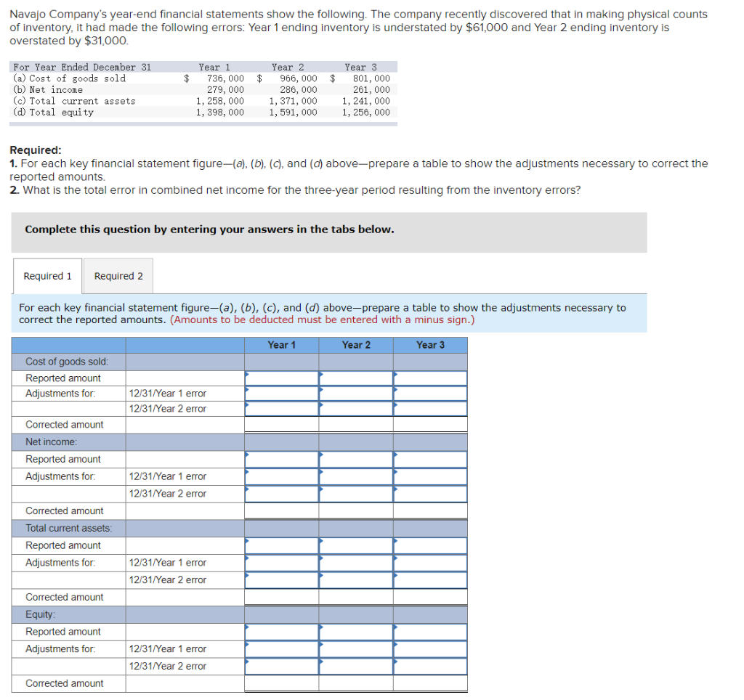This screenshot has width=744, height=700.
Task: Click the 736,000 Year 1 cost of goods sold value
Action: [x=225, y=78]
